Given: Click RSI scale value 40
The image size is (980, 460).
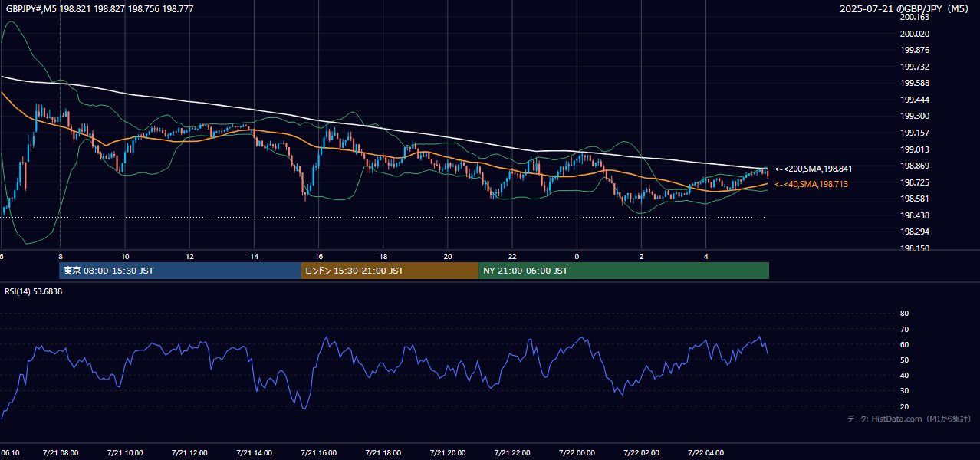Looking at the screenshot, I should pyautogui.click(x=904, y=376).
